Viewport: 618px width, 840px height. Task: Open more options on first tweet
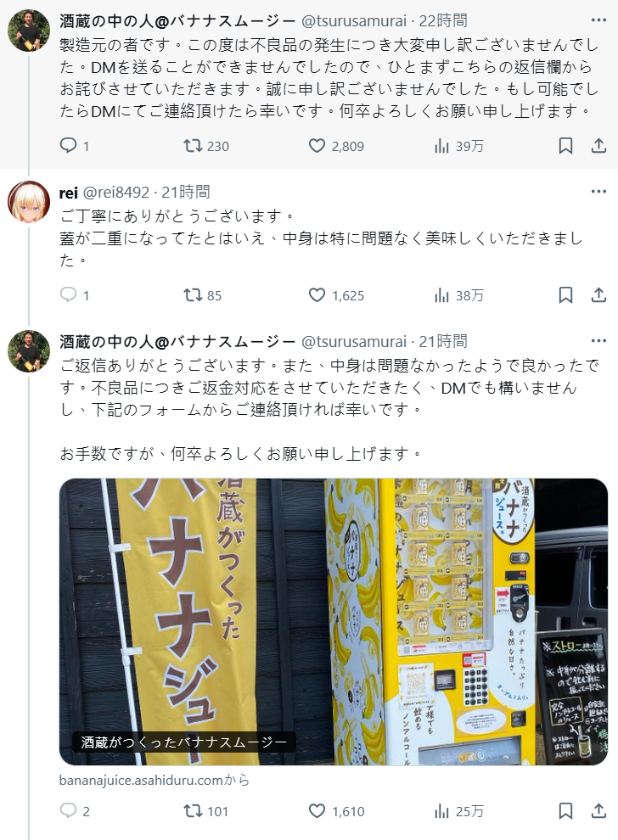coord(598,20)
